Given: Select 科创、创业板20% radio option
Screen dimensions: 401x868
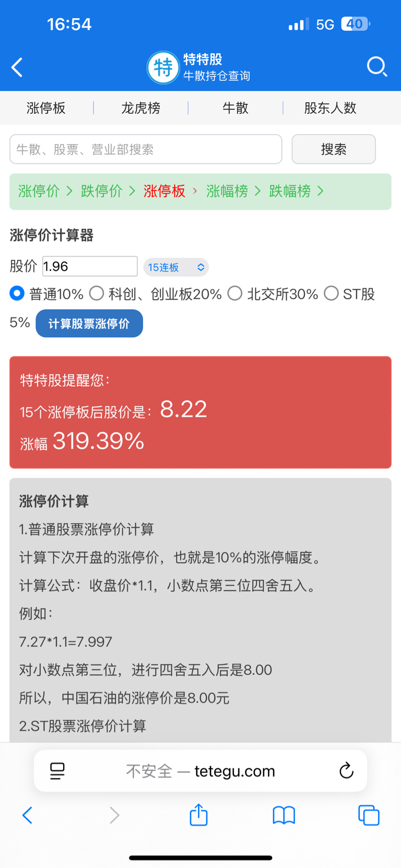Looking at the screenshot, I should point(96,294).
